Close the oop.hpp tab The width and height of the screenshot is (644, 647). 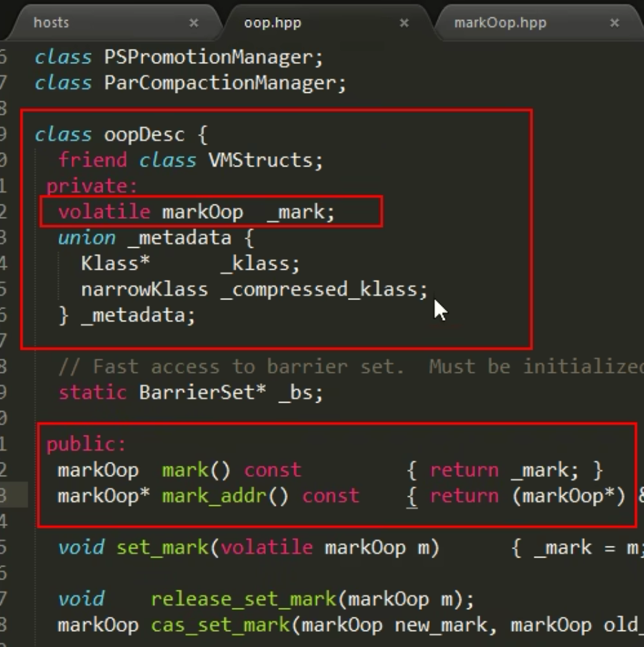point(404,23)
